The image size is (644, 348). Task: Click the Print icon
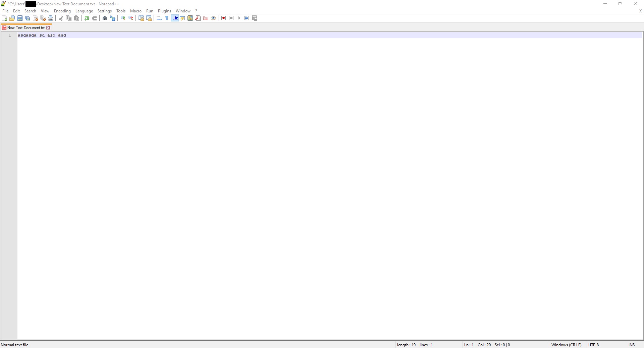(x=51, y=18)
